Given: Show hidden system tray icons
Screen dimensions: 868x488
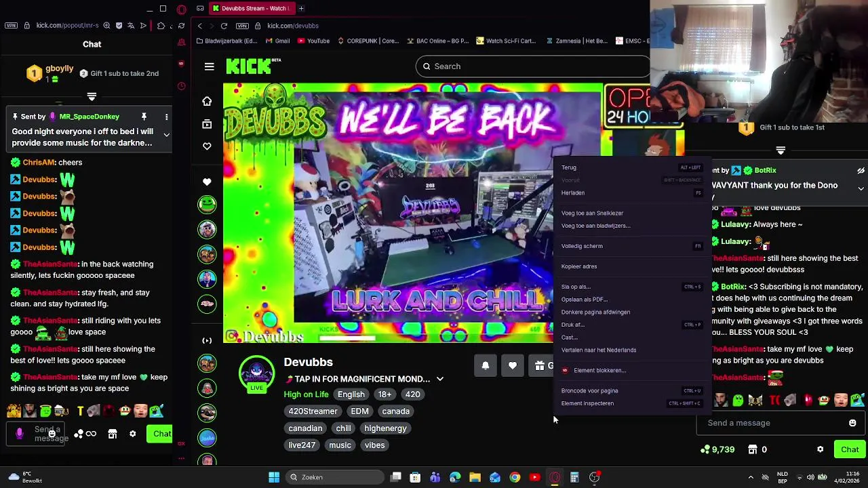Looking at the screenshot, I should 750,477.
